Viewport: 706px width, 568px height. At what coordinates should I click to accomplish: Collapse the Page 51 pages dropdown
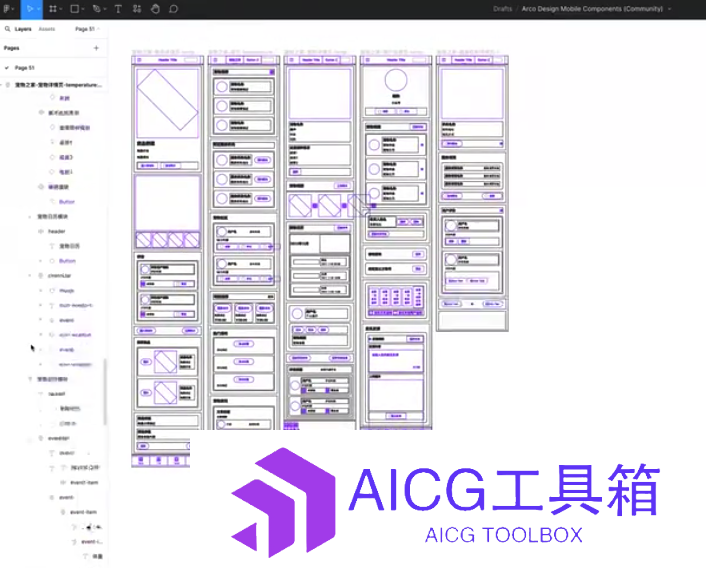[x=87, y=29]
